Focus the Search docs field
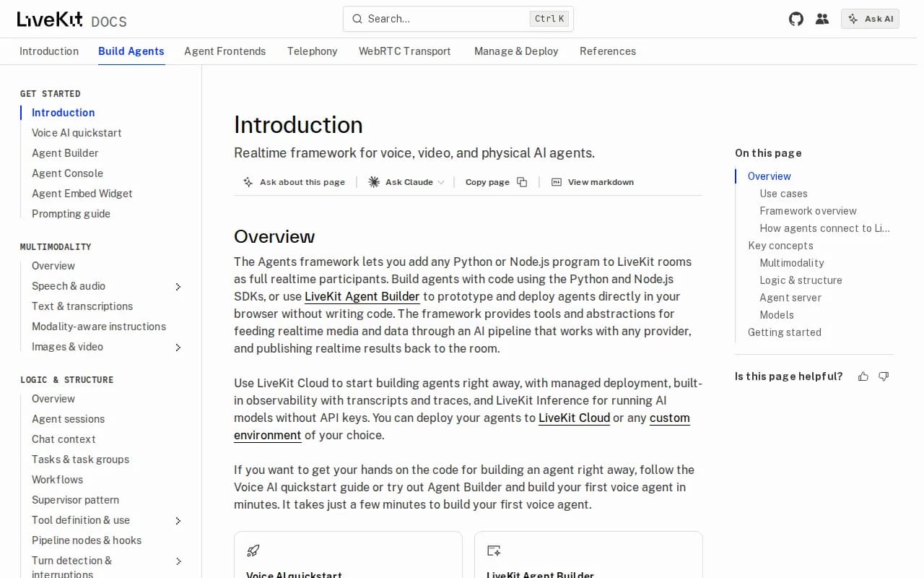The height and width of the screenshot is (578, 924). [x=458, y=19]
